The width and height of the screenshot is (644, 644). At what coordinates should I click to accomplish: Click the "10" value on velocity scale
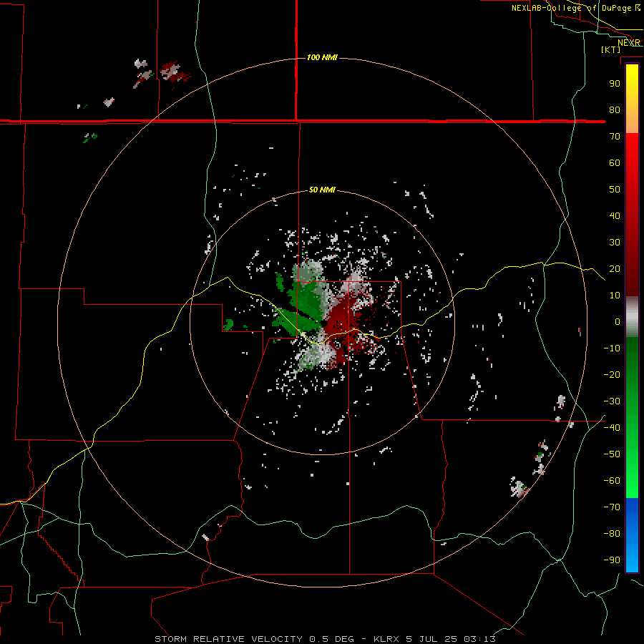click(x=615, y=296)
